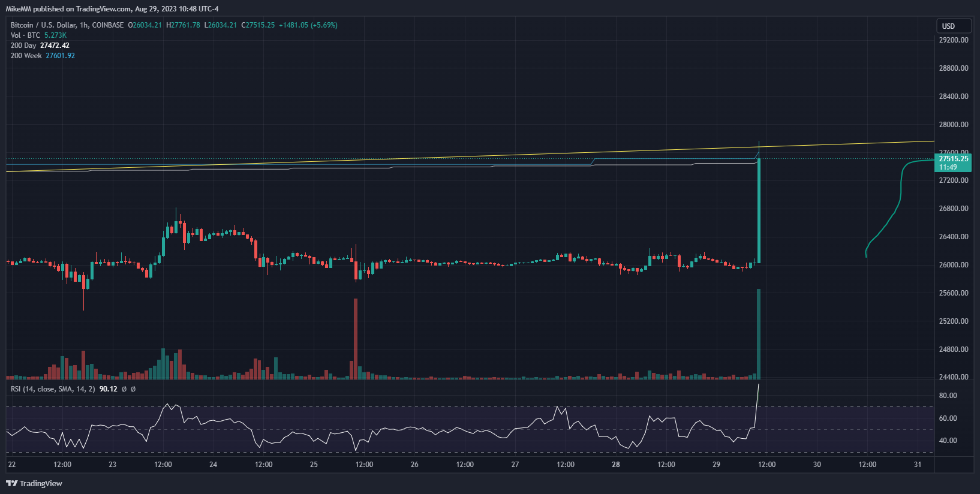Click the 200 Week value 27601.92

pos(61,56)
